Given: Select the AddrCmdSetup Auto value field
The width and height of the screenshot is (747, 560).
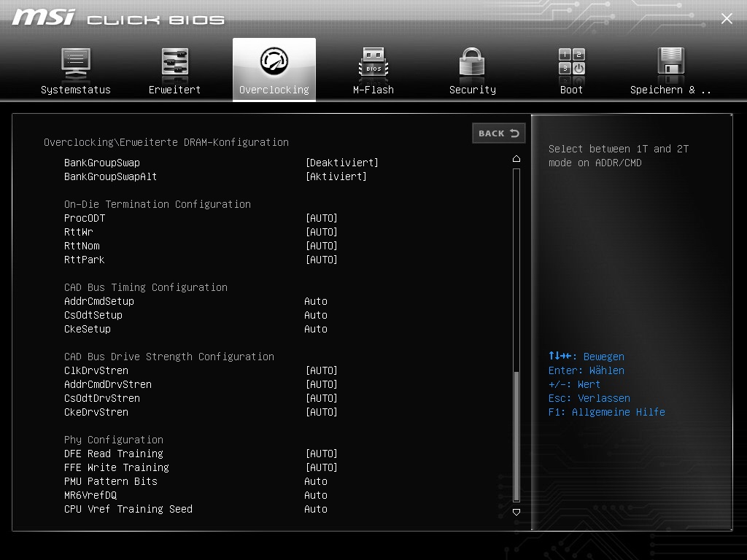Looking at the screenshot, I should click(316, 301).
